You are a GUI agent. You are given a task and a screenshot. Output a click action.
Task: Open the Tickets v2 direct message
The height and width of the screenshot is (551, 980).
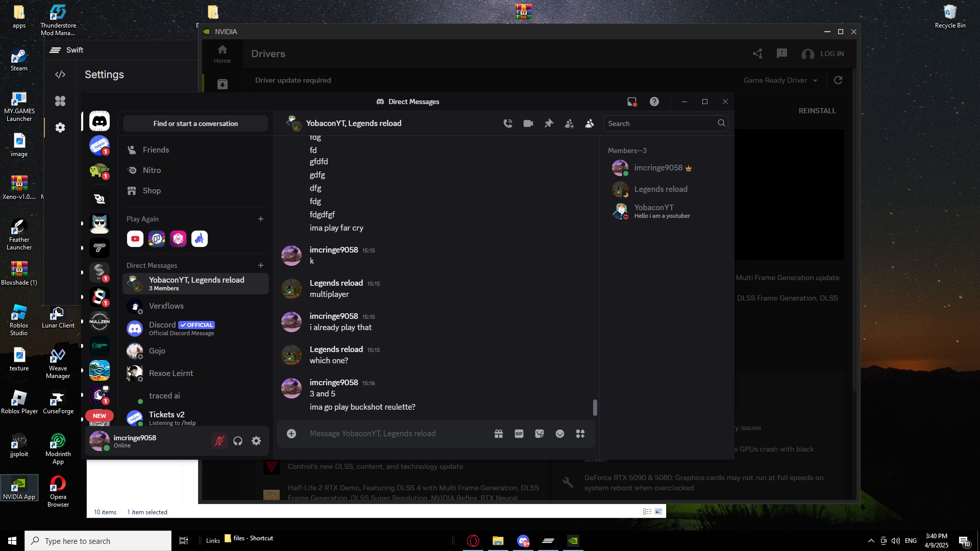pyautogui.click(x=195, y=418)
